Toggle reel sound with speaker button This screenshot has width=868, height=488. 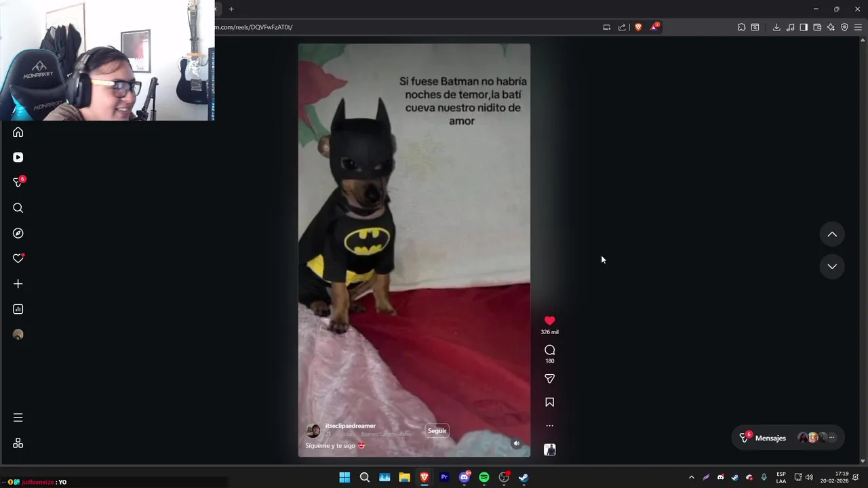pyautogui.click(x=517, y=443)
